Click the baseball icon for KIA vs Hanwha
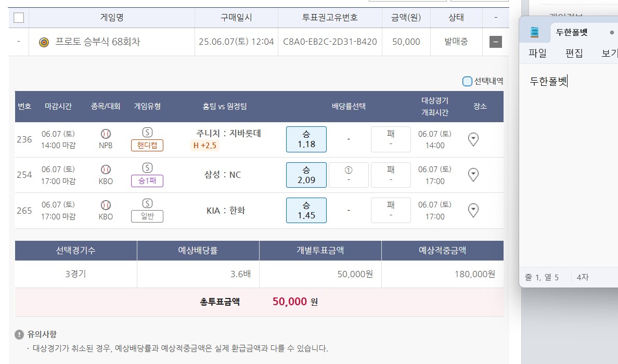This screenshot has width=618, height=364. pos(106,205)
